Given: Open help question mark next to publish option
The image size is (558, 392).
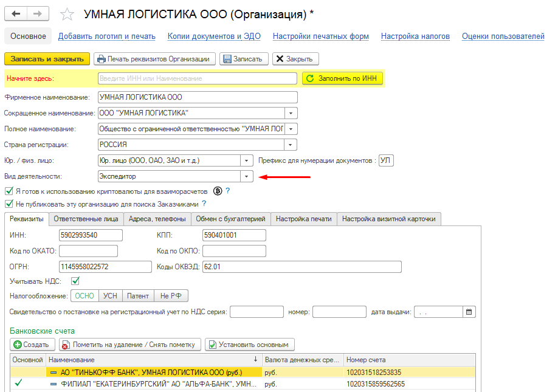Looking at the screenshot, I should pos(204,204).
